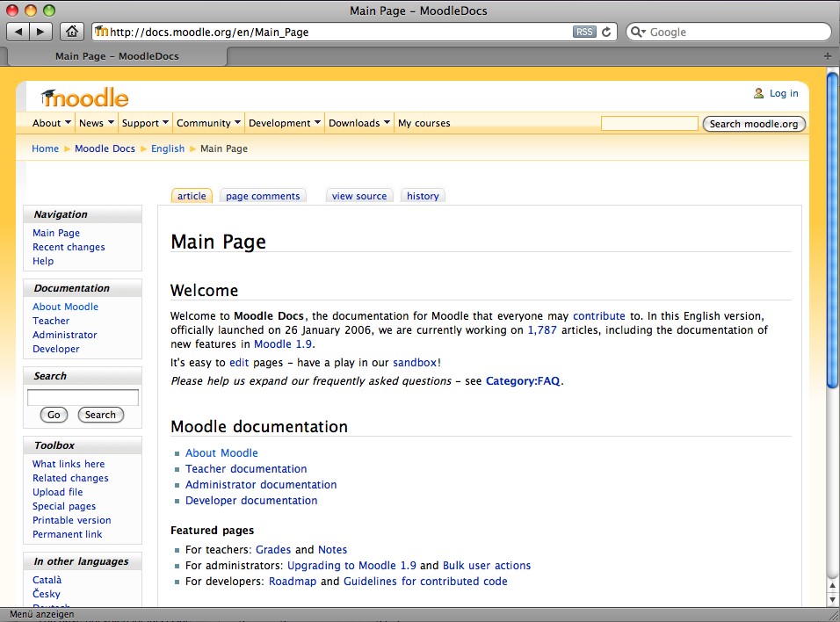Open Developer documentation link
The image size is (840, 622).
pyautogui.click(x=251, y=500)
